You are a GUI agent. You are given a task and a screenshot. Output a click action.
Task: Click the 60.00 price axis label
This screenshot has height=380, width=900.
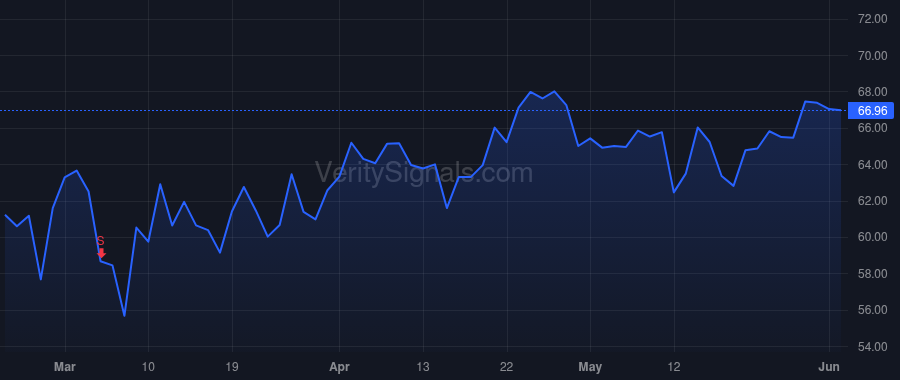point(872,237)
